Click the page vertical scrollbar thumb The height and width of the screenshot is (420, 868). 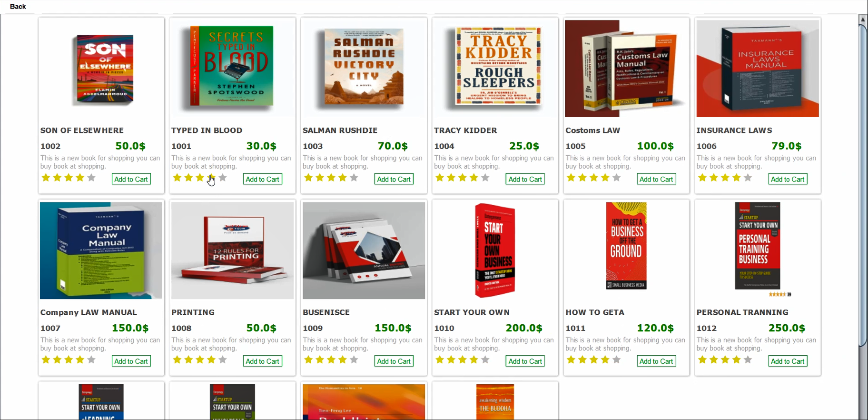(863, 185)
